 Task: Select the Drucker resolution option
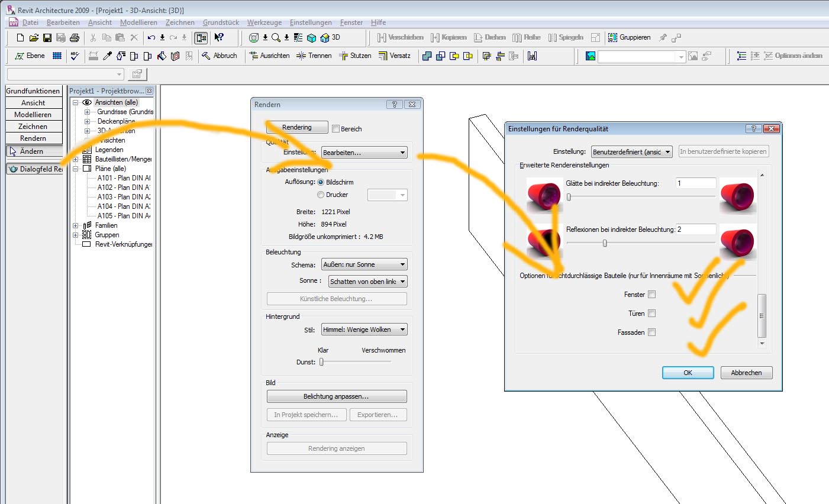[x=321, y=195]
